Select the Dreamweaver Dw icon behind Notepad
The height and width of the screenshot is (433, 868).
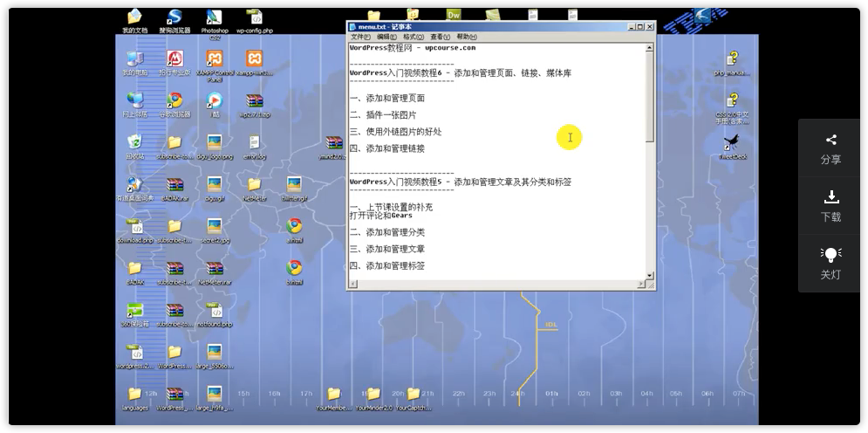click(454, 15)
